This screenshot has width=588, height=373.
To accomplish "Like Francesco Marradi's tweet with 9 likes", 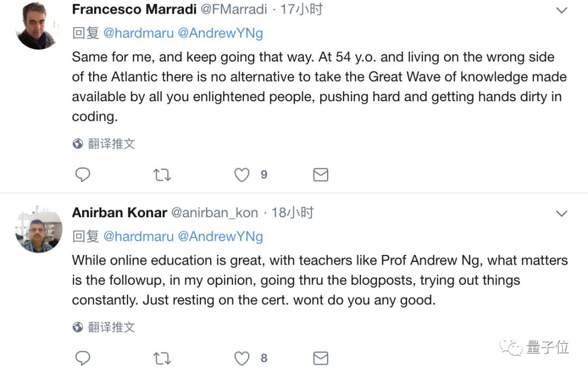I will (242, 175).
